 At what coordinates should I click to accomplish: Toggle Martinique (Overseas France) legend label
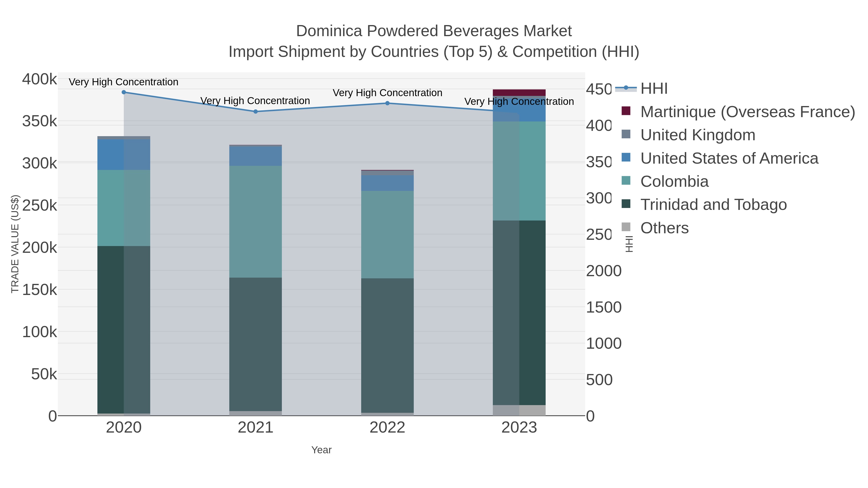tap(748, 112)
